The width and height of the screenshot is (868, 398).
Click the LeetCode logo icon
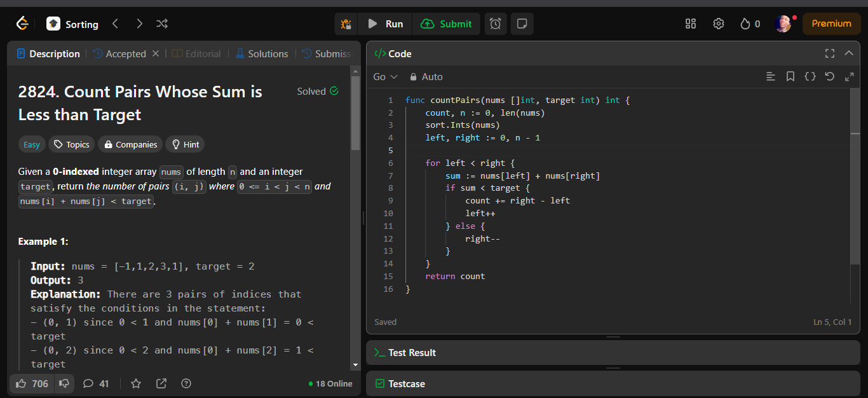pos(22,24)
